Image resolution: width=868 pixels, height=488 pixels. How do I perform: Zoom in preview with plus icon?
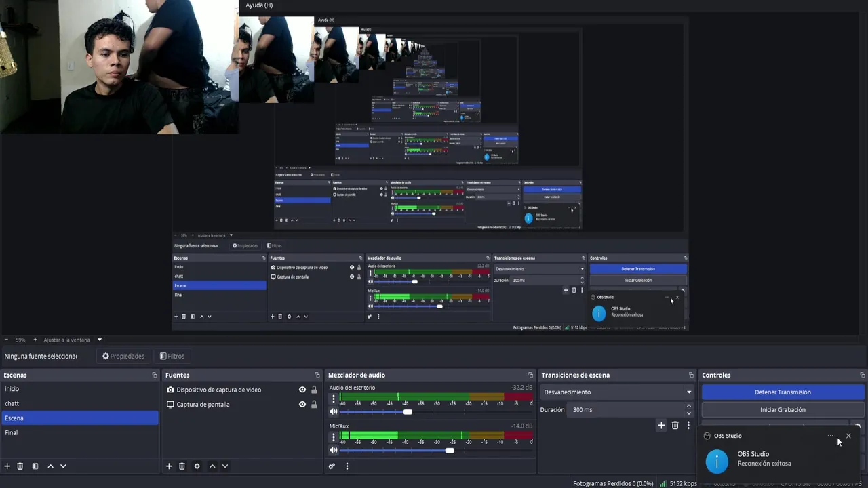[35, 340]
